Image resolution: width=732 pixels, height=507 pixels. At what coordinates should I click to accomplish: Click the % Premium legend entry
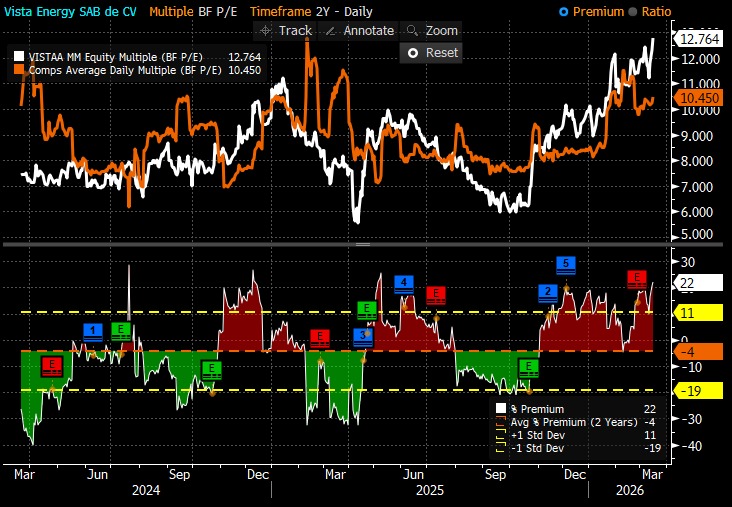point(536,409)
